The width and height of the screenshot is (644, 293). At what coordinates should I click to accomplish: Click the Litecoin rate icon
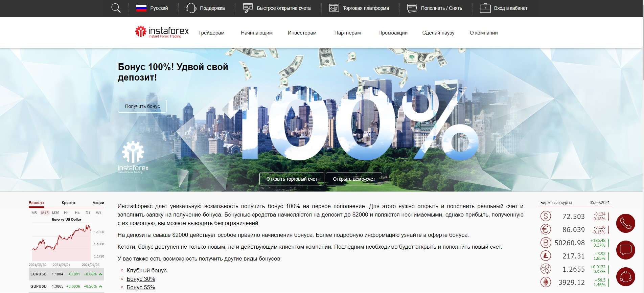[x=546, y=256]
